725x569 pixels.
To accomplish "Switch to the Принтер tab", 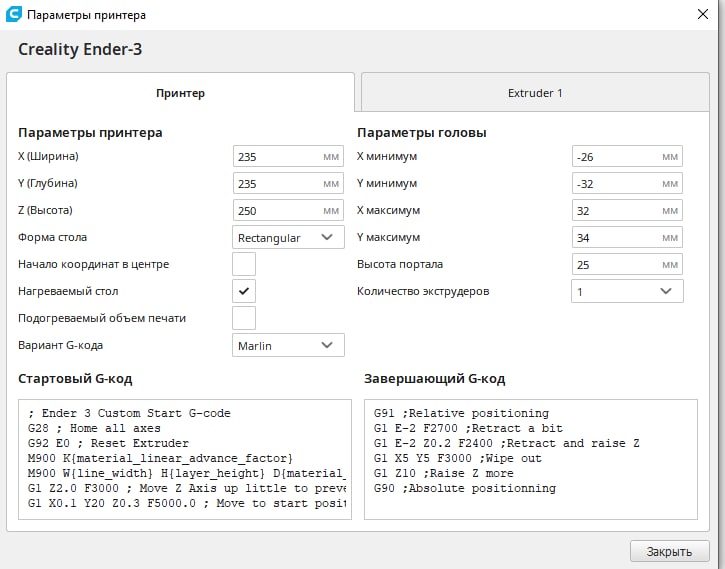I will click(180, 92).
